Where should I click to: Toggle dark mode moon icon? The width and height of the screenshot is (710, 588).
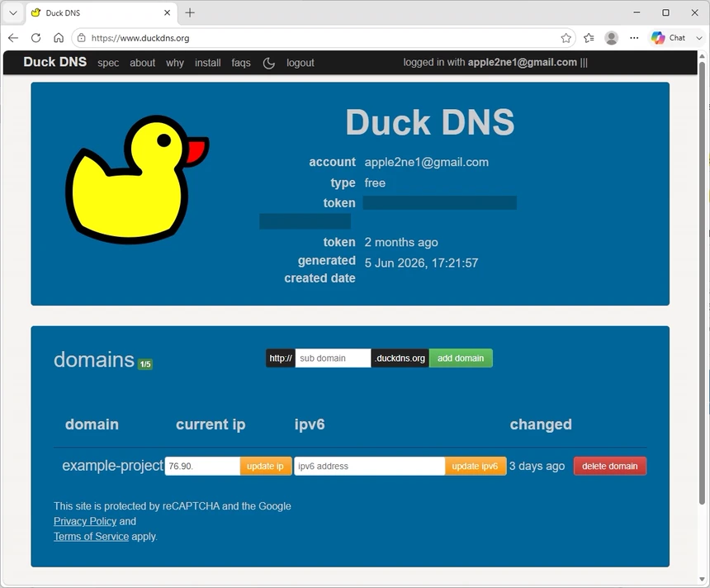(268, 63)
